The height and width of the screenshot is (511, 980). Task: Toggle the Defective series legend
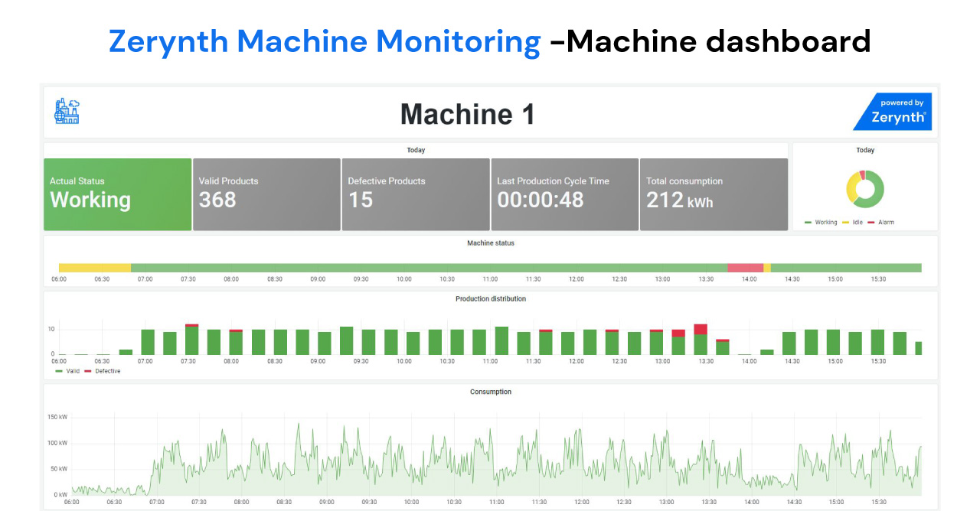(x=102, y=371)
